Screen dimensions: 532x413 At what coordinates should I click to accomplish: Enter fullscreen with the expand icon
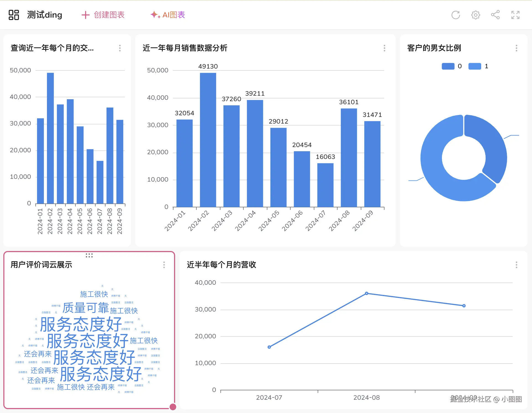515,15
